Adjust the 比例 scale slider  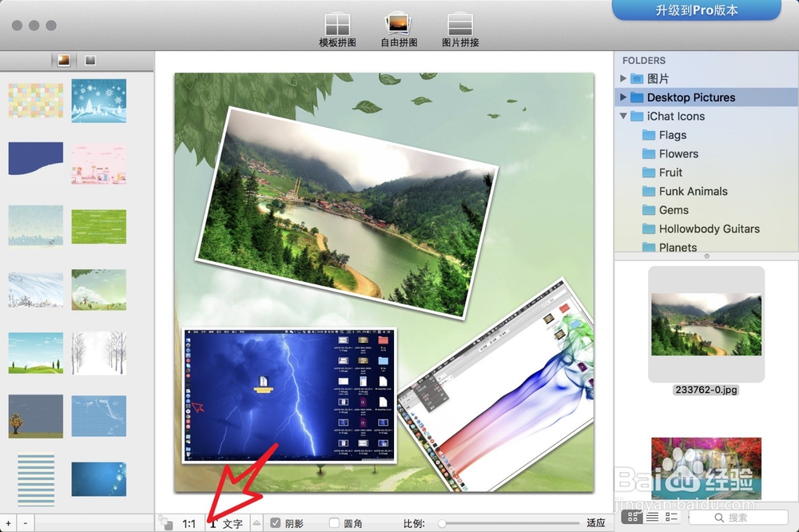pyautogui.click(x=510, y=523)
